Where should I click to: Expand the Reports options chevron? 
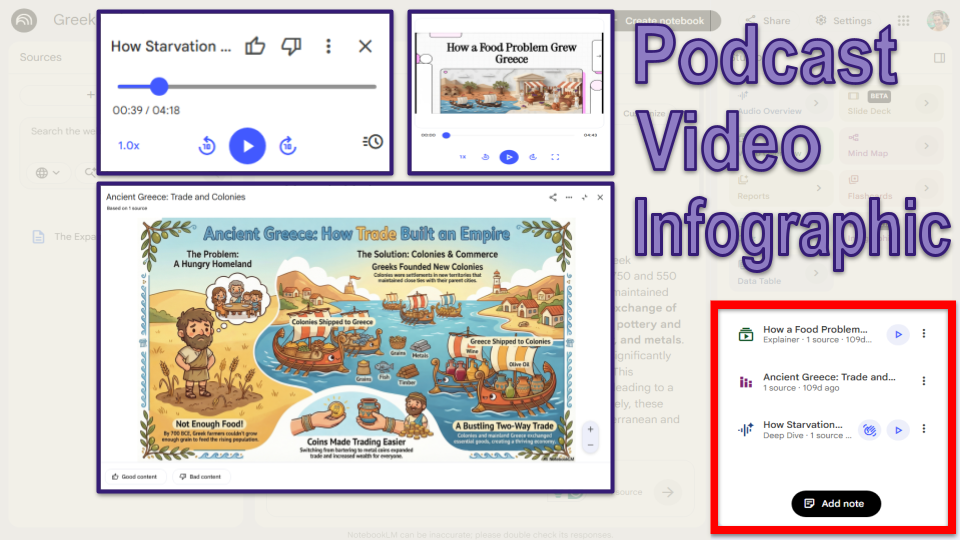(x=819, y=188)
